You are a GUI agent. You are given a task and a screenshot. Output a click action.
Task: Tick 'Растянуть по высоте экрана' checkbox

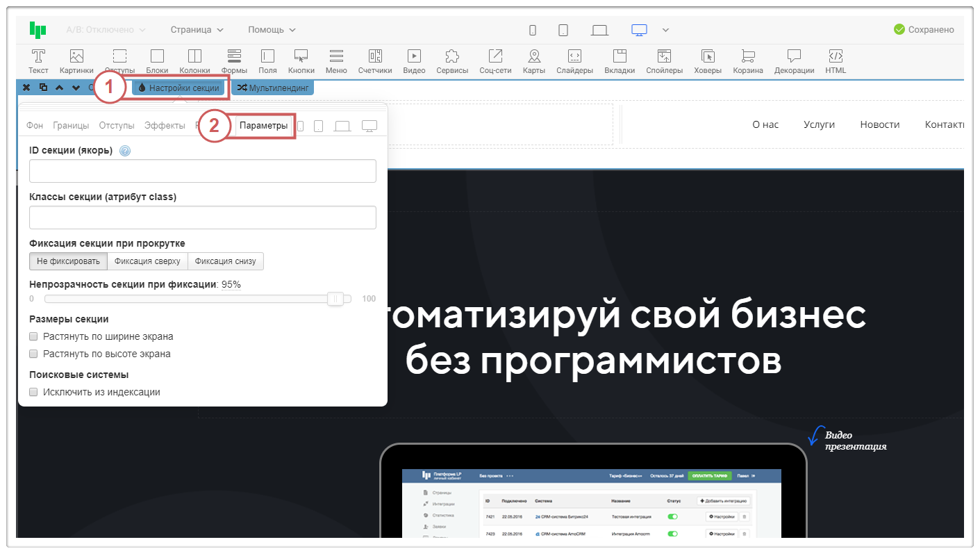(33, 354)
